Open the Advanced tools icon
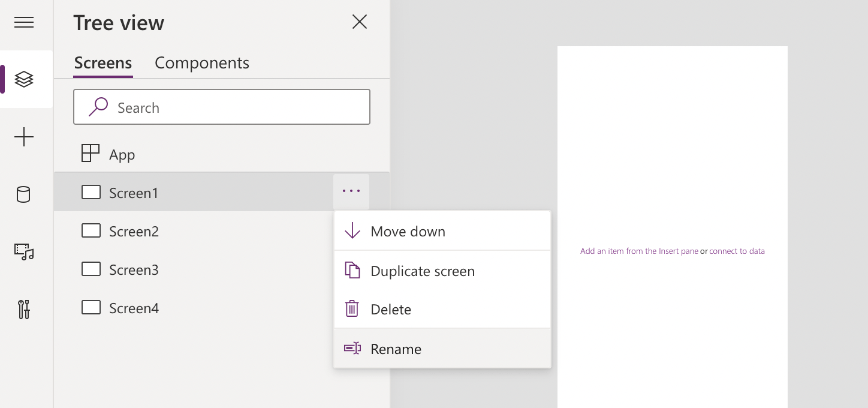The height and width of the screenshot is (408, 868). [24, 309]
